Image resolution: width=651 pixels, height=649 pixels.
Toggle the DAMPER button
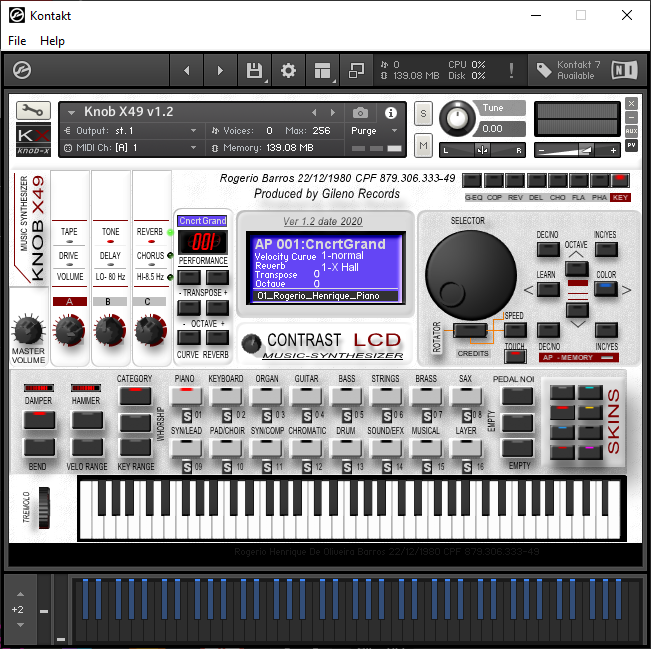pyautogui.click(x=39, y=420)
